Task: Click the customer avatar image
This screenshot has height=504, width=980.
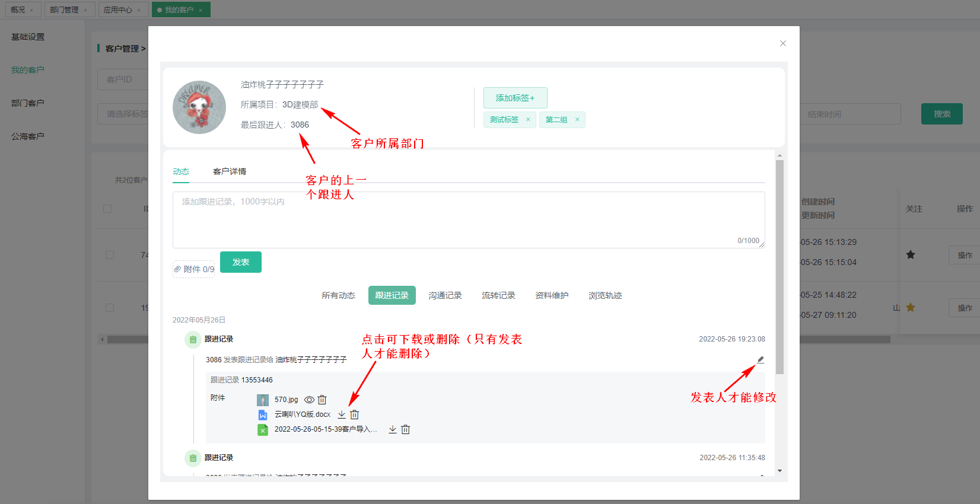Action: tap(199, 107)
